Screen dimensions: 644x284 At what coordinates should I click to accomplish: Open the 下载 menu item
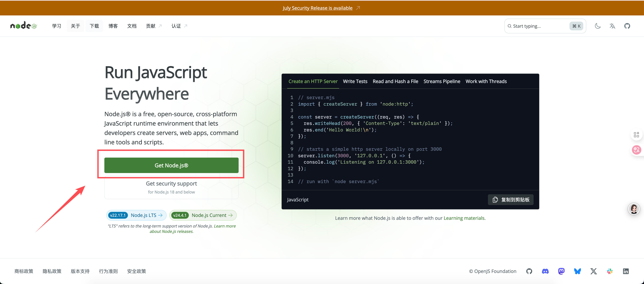(x=94, y=26)
